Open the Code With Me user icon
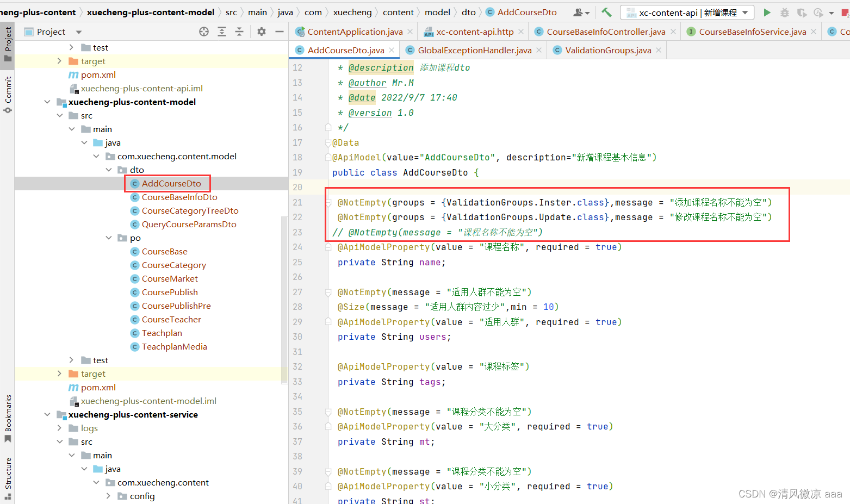850x504 pixels. pyautogui.click(x=581, y=13)
